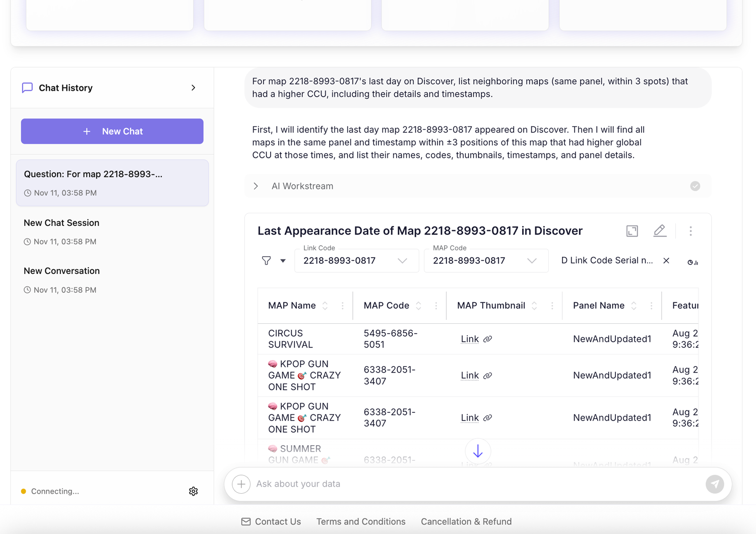Screen dimensions: 756x534
Task: Expand the table to fullscreen
Action: click(632, 231)
